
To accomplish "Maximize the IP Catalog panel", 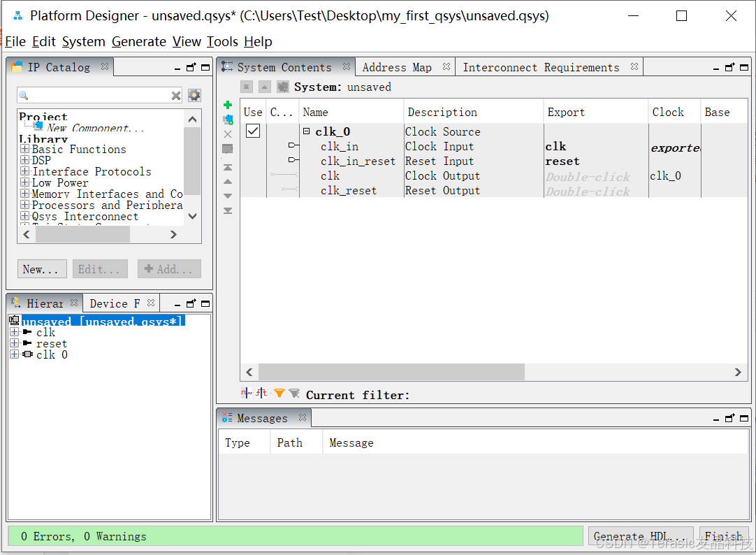I will pos(205,68).
